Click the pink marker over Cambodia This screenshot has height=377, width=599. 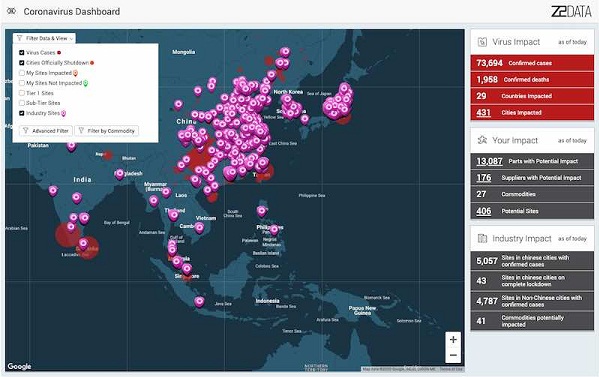199,228
